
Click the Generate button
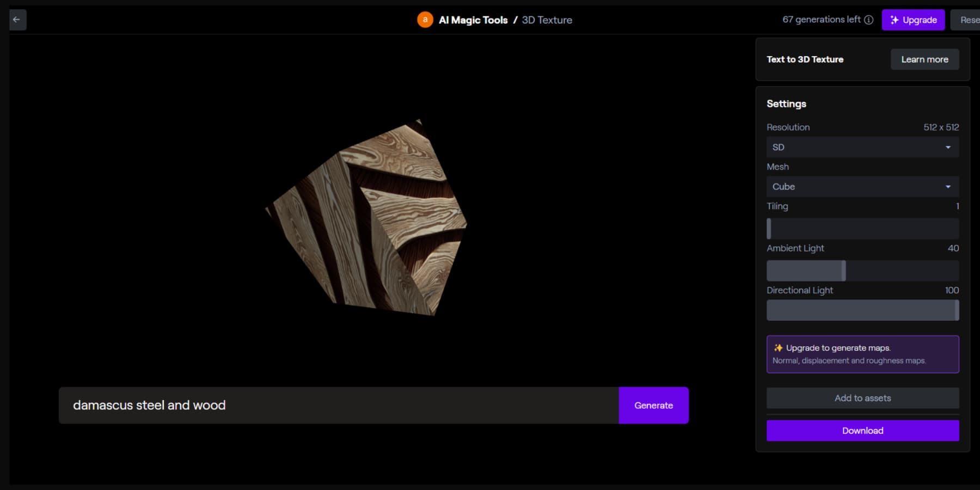[653, 405]
